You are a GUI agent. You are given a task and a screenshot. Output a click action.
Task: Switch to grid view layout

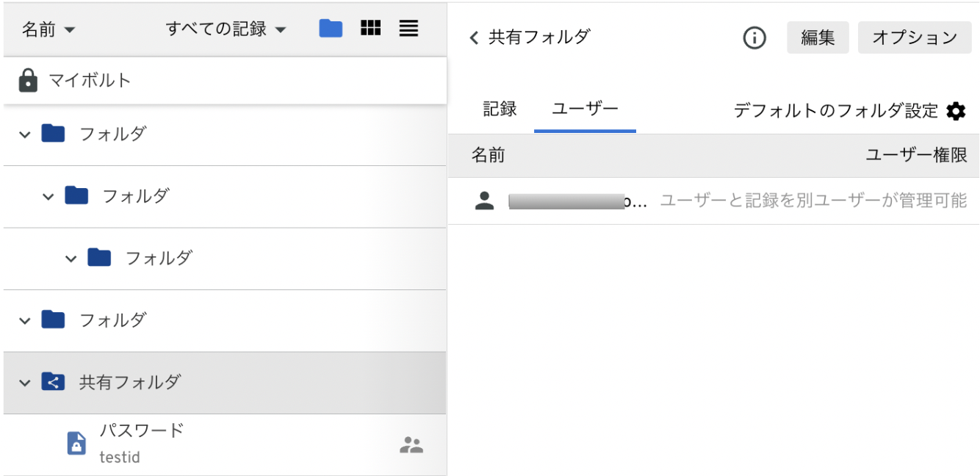pos(372,28)
